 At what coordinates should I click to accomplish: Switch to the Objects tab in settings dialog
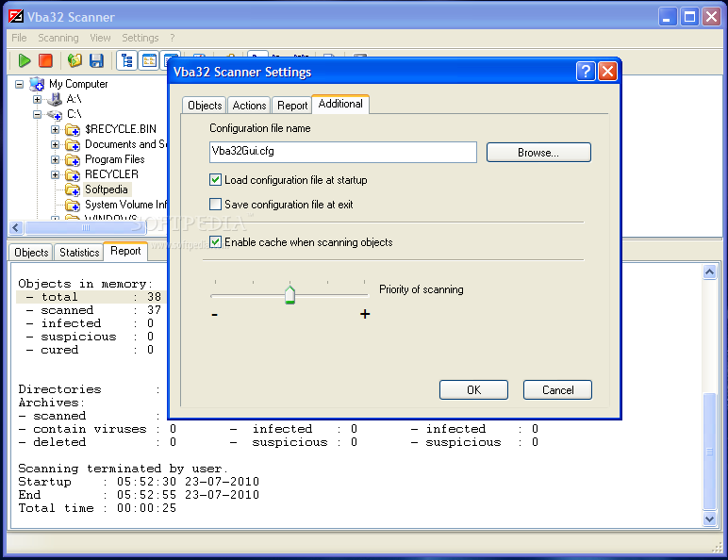[x=205, y=106]
